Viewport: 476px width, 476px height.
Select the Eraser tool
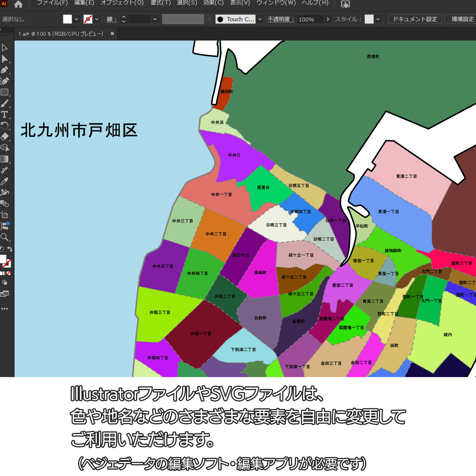pos(4,137)
